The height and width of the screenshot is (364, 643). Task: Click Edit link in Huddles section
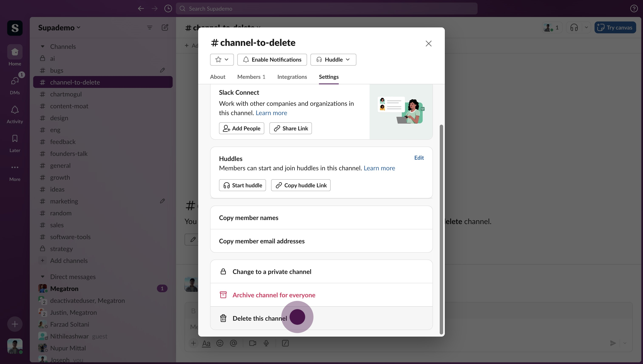pyautogui.click(x=419, y=158)
